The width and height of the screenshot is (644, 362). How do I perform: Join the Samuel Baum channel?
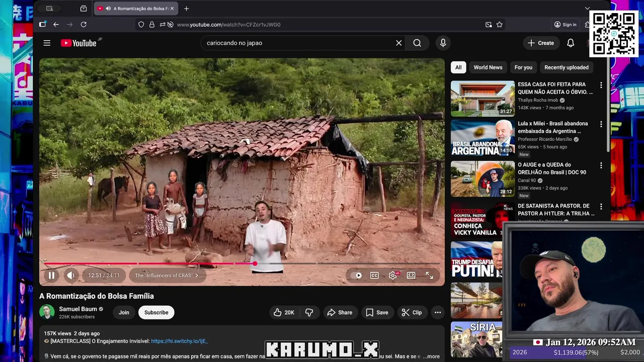click(x=124, y=312)
